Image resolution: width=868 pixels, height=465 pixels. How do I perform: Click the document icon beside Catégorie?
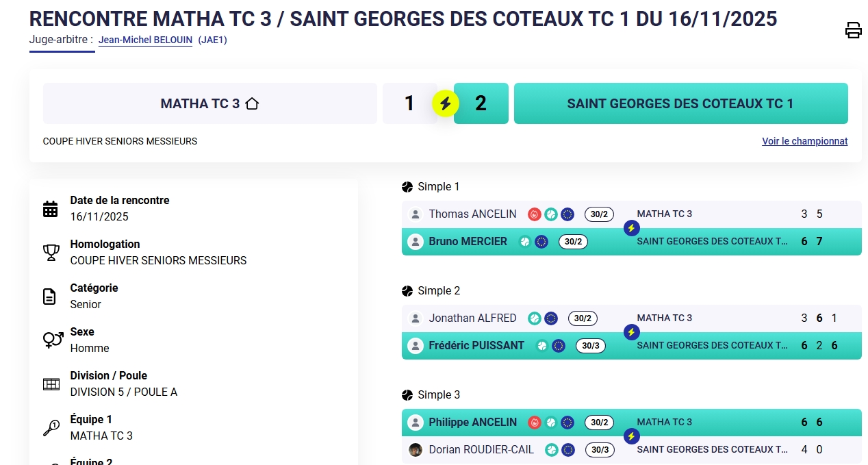click(x=50, y=297)
